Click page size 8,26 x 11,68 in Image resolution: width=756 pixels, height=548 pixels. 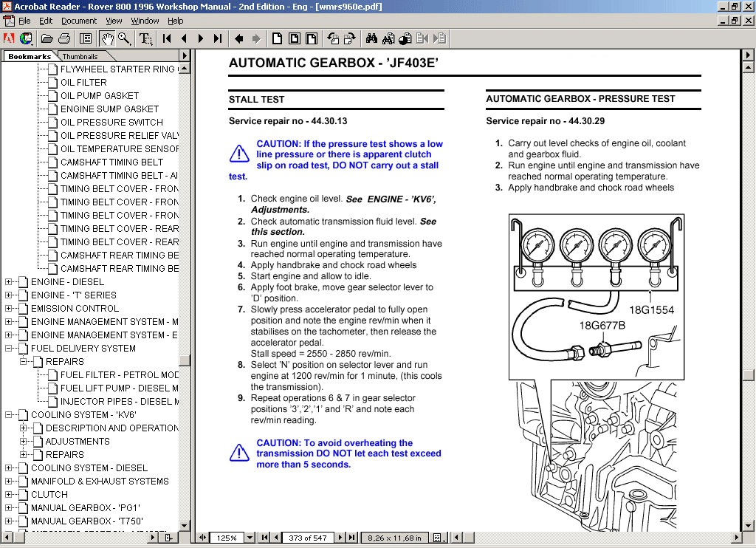point(394,538)
